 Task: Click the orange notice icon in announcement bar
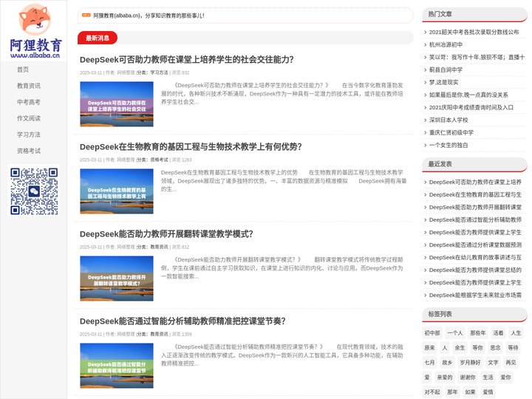pyautogui.click(x=86, y=16)
